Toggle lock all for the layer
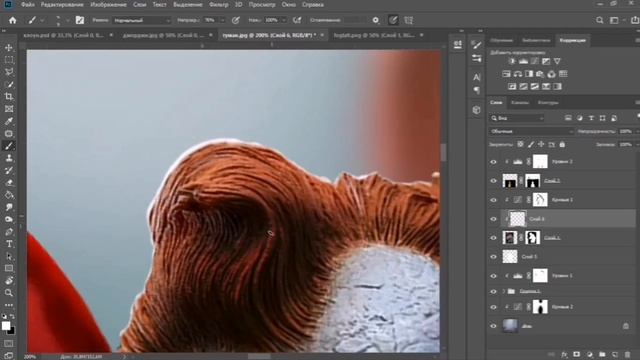 click(562, 144)
